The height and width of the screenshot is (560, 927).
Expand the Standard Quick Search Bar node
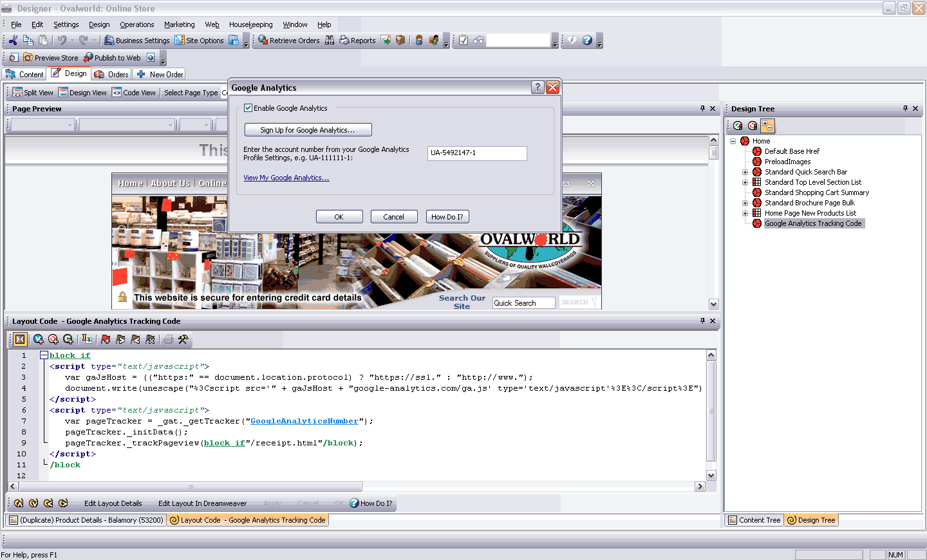pos(745,172)
